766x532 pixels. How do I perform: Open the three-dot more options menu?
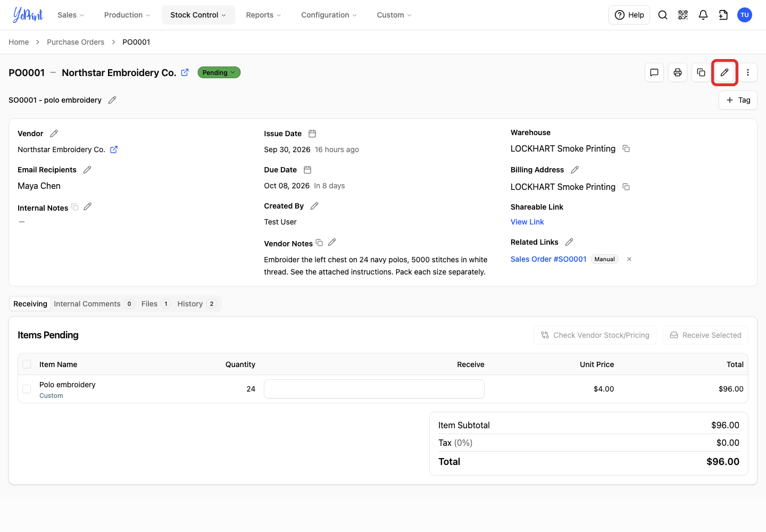pos(748,72)
